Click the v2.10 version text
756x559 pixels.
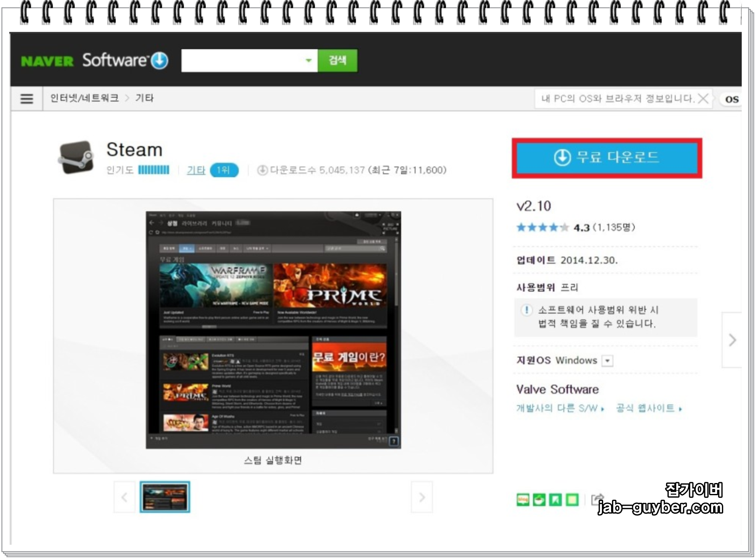(x=533, y=206)
